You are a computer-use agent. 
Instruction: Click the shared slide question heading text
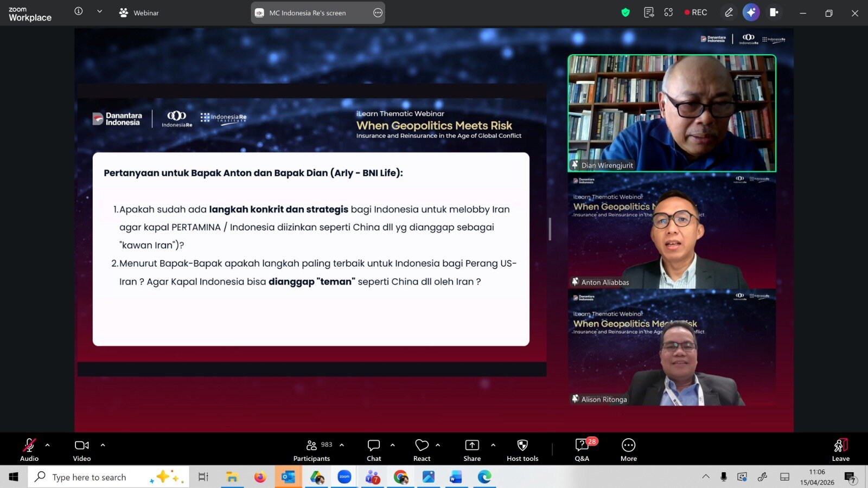(253, 173)
